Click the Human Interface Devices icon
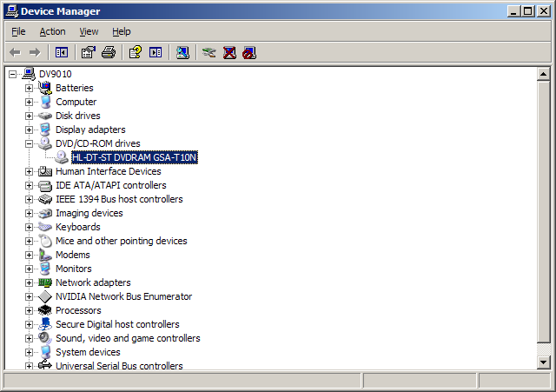Viewport: 556px width, 392px height. click(x=45, y=171)
